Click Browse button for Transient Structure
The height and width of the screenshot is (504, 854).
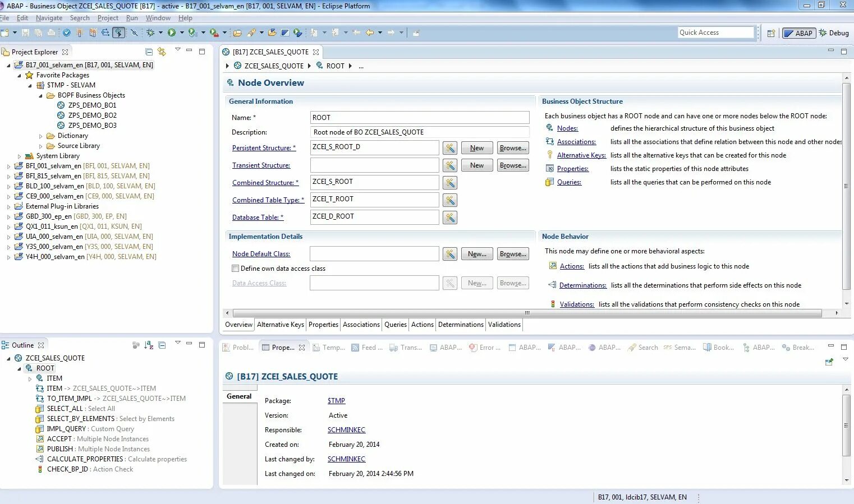pyautogui.click(x=513, y=165)
